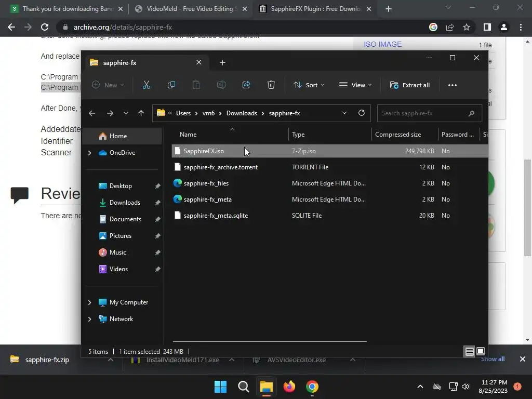The width and height of the screenshot is (532, 399).
Task: Open the View dropdown menu
Action: (x=355, y=85)
